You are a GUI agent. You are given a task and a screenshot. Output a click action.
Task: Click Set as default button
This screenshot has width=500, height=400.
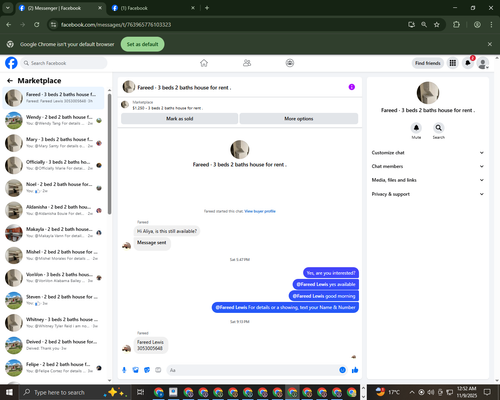tap(142, 44)
